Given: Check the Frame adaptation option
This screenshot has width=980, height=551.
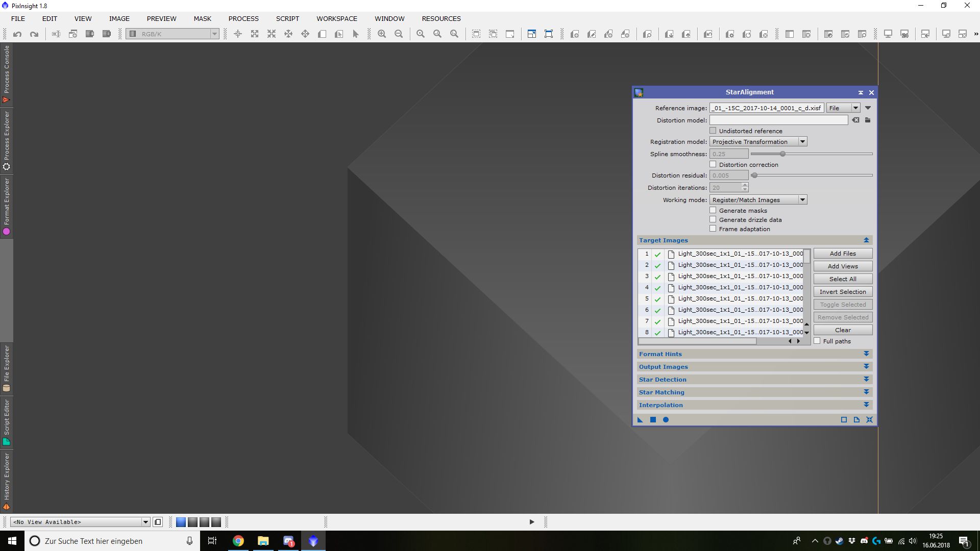Looking at the screenshot, I should tap(713, 229).
